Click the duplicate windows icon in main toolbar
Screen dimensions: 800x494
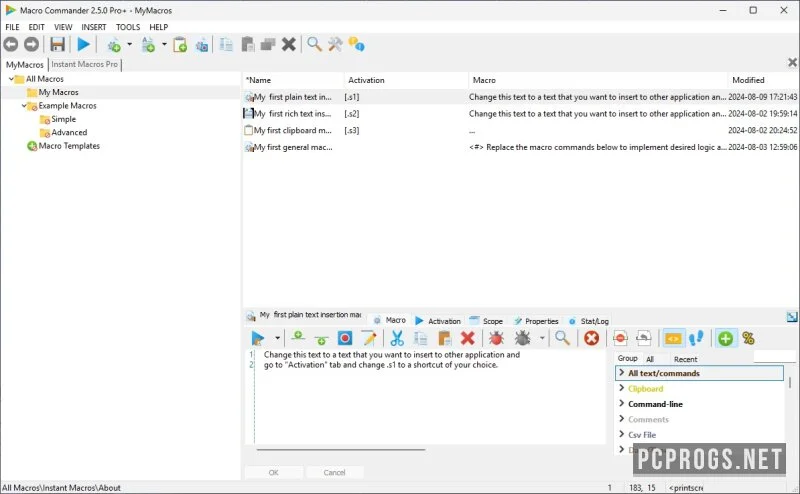(268, 45)
